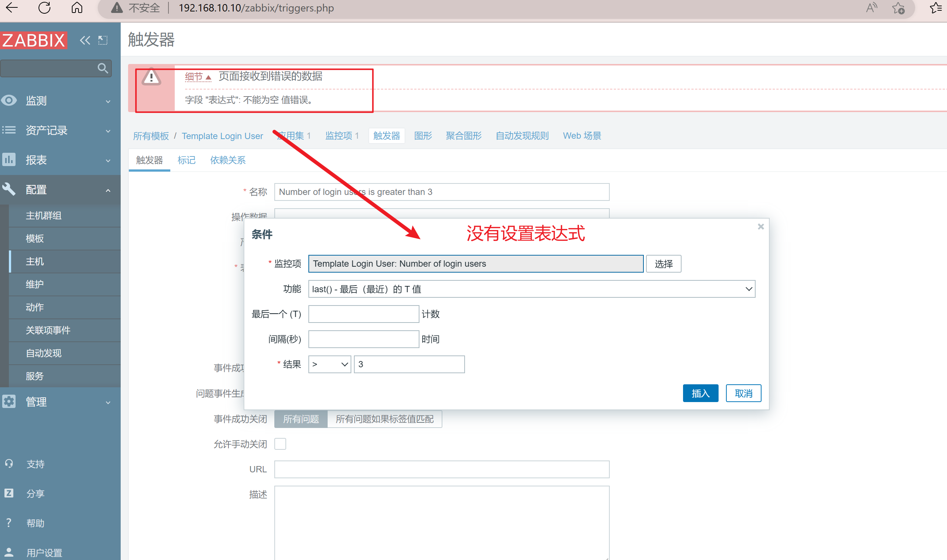947x560 pixels.
Task: Collapse the sidebar with double-chevron icon
Action: 85,40
